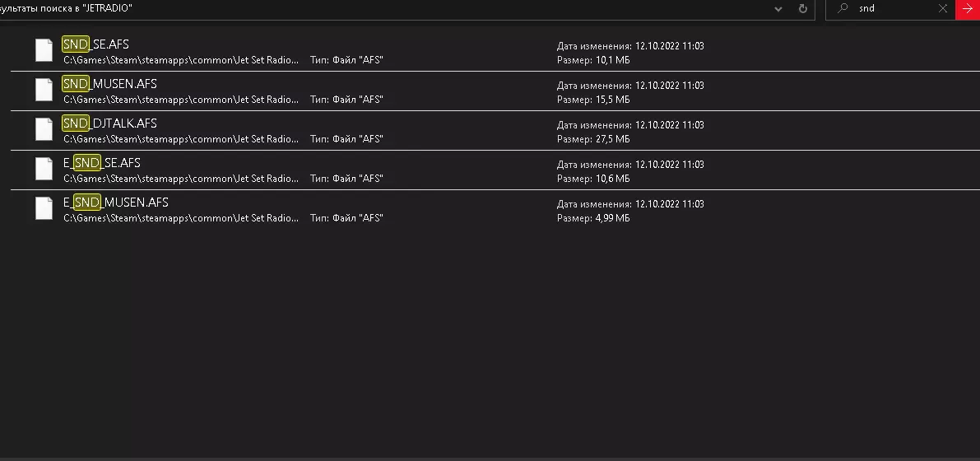Select the E_SND_MUSEN.AFS file name
The width and height of the screenshot is (980, 461).
(x=116, y=203)
